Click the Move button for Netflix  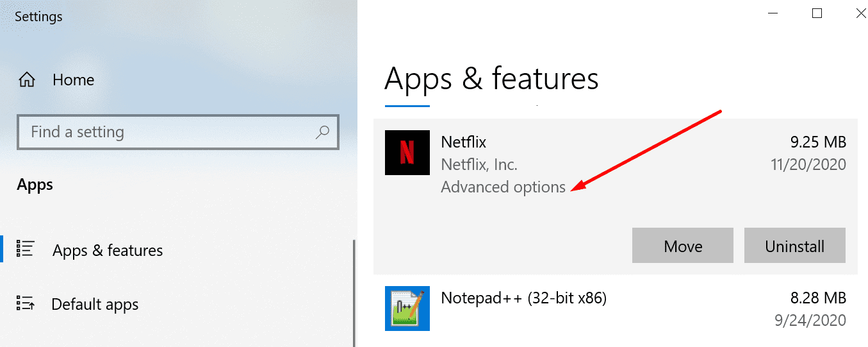click(x=683, y=246)
